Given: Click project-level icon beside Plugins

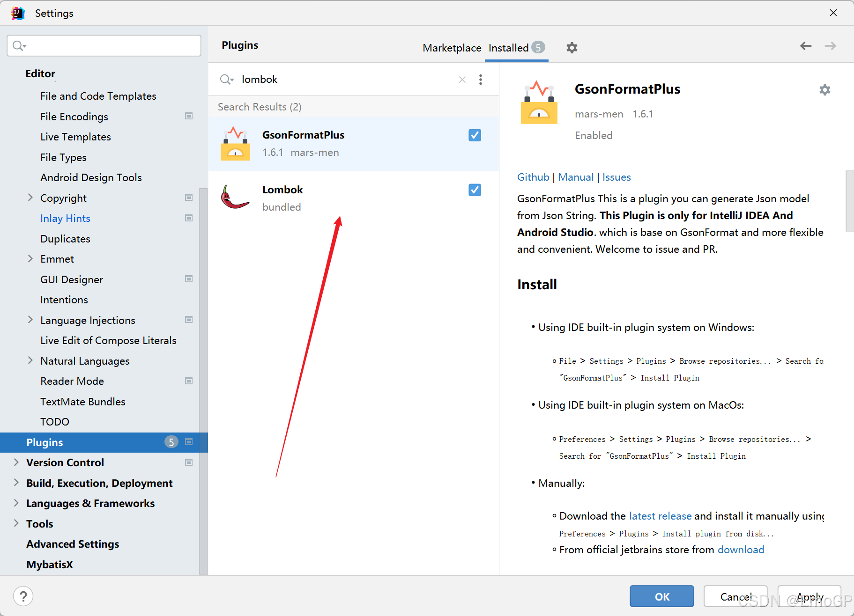Looking at the screenshot, I should [x=189, y=442].
